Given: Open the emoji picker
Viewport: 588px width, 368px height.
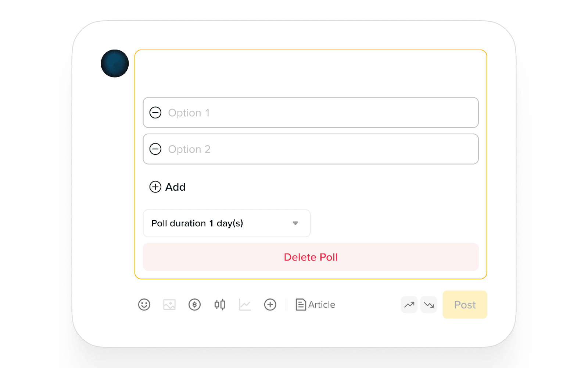Looking at the screenshot, I should pos(144,305).
